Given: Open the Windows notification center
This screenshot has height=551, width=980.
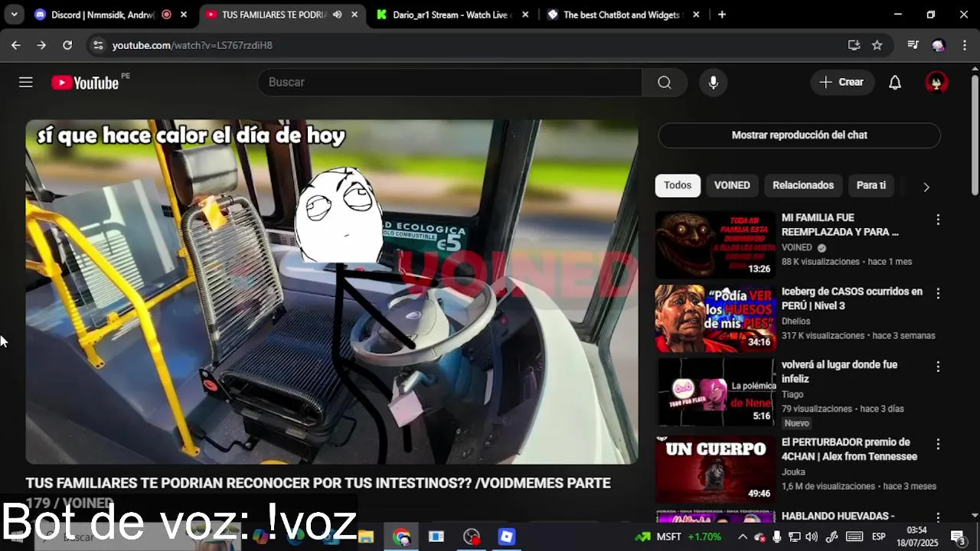Looking at the screenshot, I should coord(958,536).
